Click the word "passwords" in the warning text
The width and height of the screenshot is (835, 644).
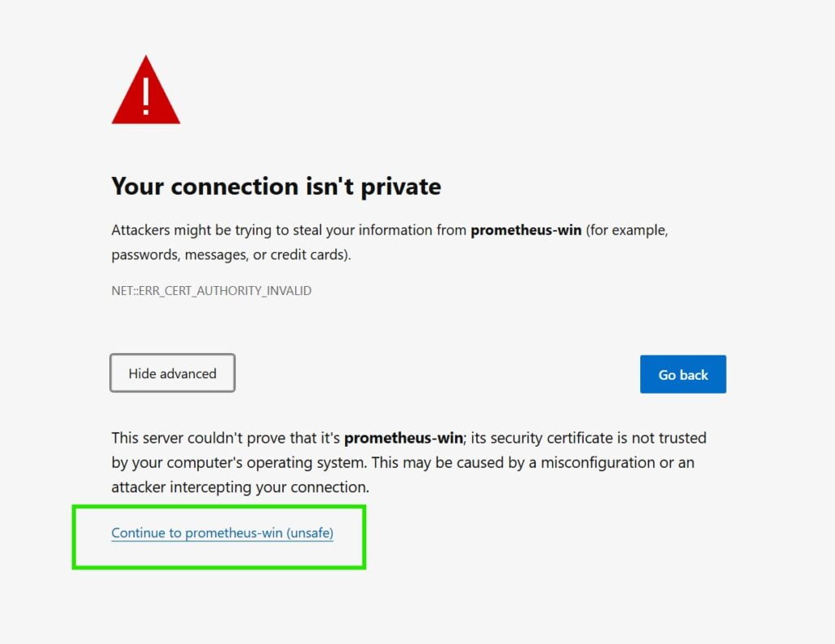pyautogui.click(x=144, y=254)
